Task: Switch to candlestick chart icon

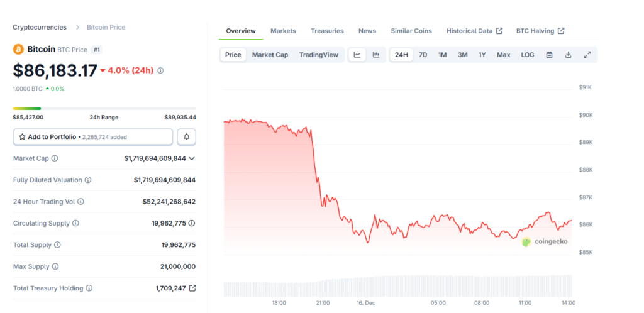Action: pyautogui.click(x=376, y=55)
